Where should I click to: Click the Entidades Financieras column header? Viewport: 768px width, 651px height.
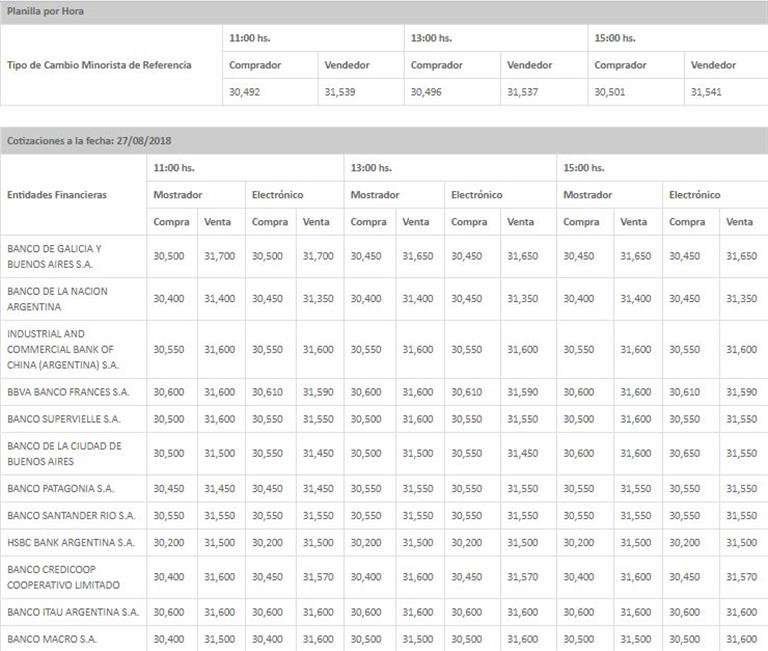click(56, 195)
